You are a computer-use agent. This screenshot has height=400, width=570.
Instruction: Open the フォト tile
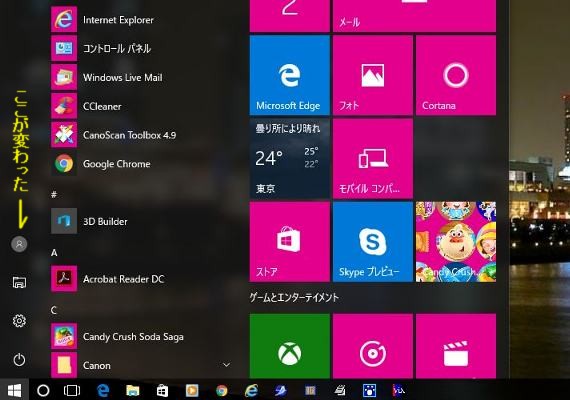click(x=373, y=75)
